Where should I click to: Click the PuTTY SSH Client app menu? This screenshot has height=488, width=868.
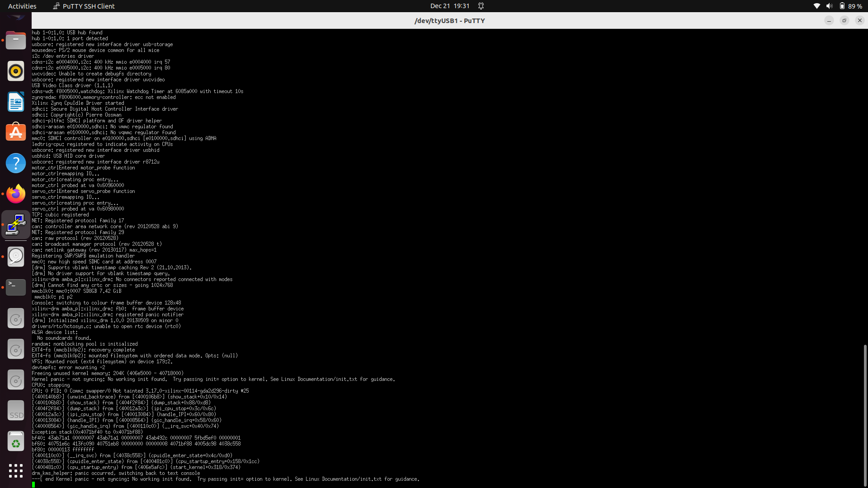pos(84,6)
